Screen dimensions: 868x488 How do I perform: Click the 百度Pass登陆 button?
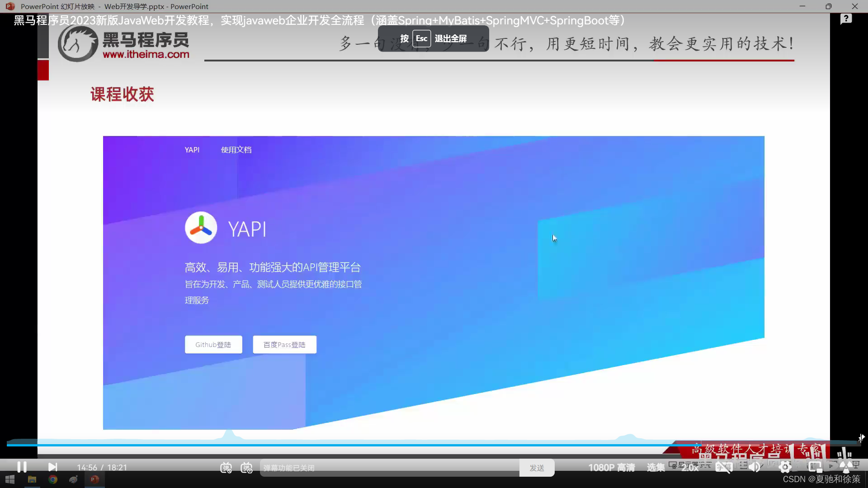(x=284, y=344)
